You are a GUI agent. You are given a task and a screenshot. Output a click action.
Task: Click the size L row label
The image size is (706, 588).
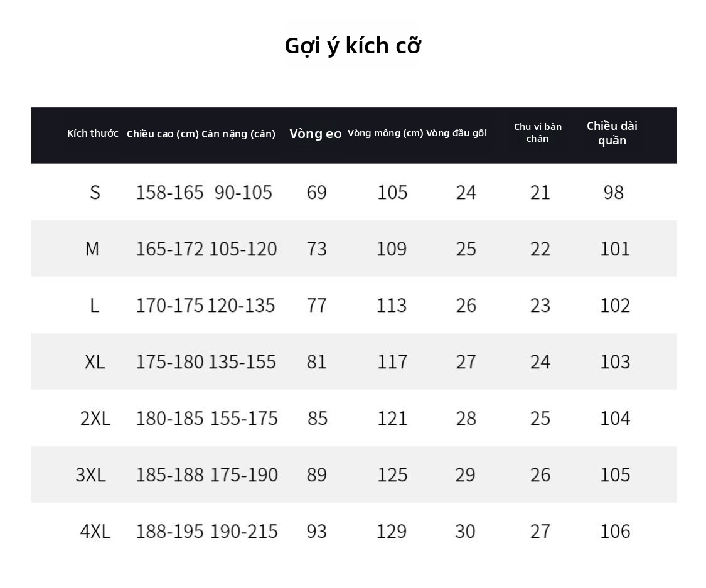point(94,306)
